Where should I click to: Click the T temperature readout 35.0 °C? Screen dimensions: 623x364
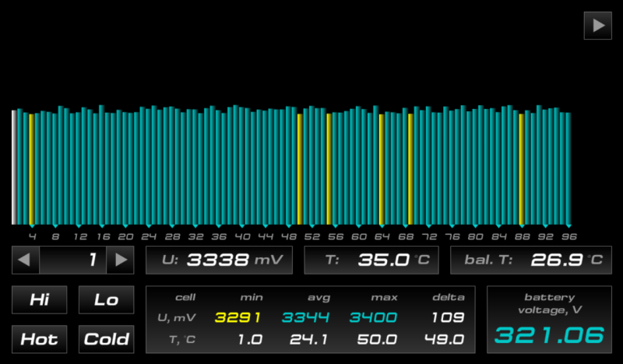371,260
